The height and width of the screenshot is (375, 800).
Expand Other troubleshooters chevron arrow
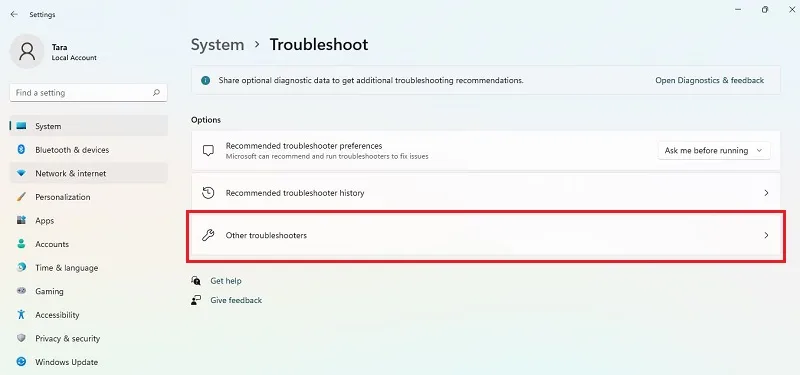766,235
